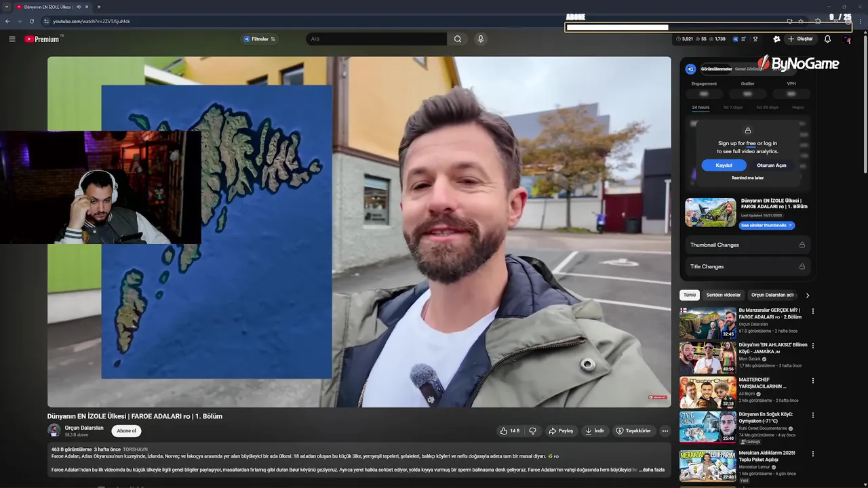Expand Title Changes locked row
Viewport: 868px width, 488px height.
[x=747, y=266]
